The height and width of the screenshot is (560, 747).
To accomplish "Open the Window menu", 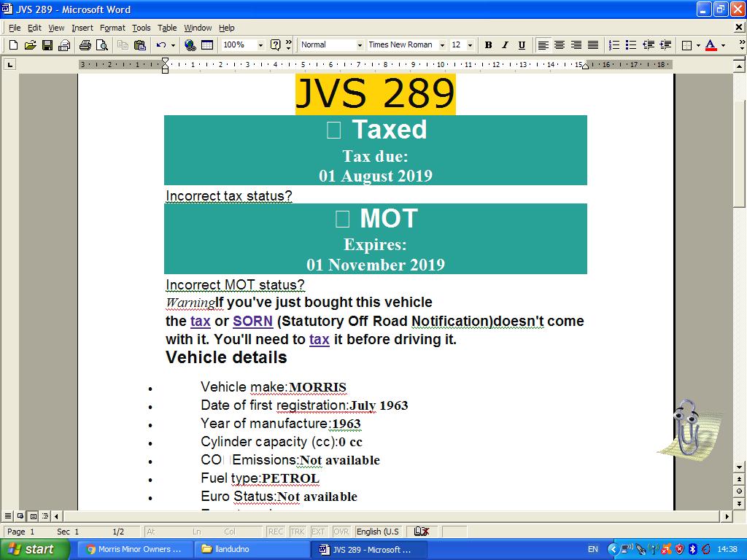I will [x=198, y=28].
